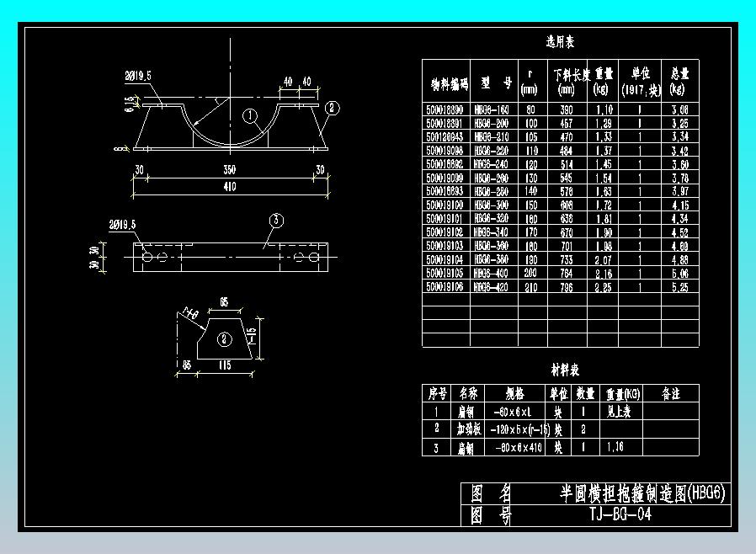This screenshot has width=756, height=554.
Task: Select drawing number 'TJ-BG-04'
Action: (620, 514)
